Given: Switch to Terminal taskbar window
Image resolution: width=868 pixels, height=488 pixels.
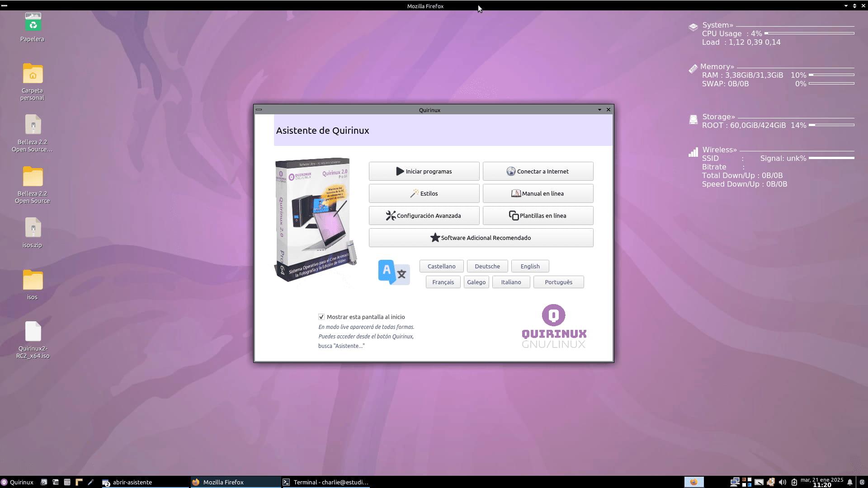Looking at the screenshot, I should coord(326,482).
